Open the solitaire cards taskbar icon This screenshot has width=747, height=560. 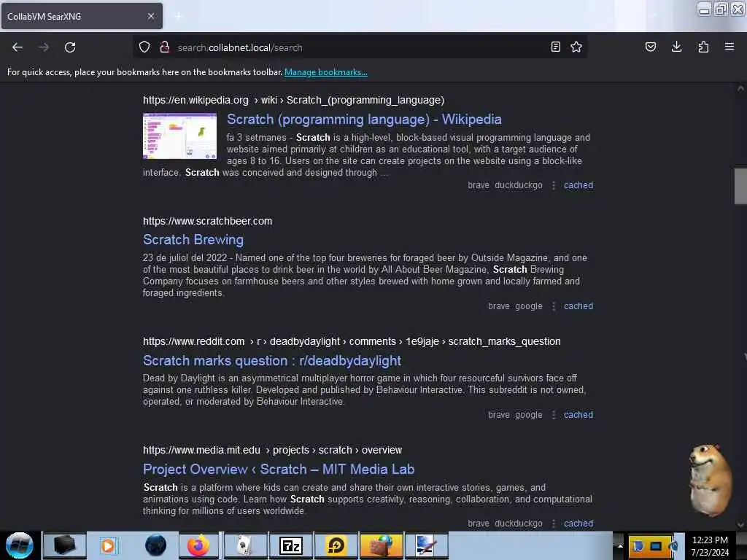pos(244,545)
